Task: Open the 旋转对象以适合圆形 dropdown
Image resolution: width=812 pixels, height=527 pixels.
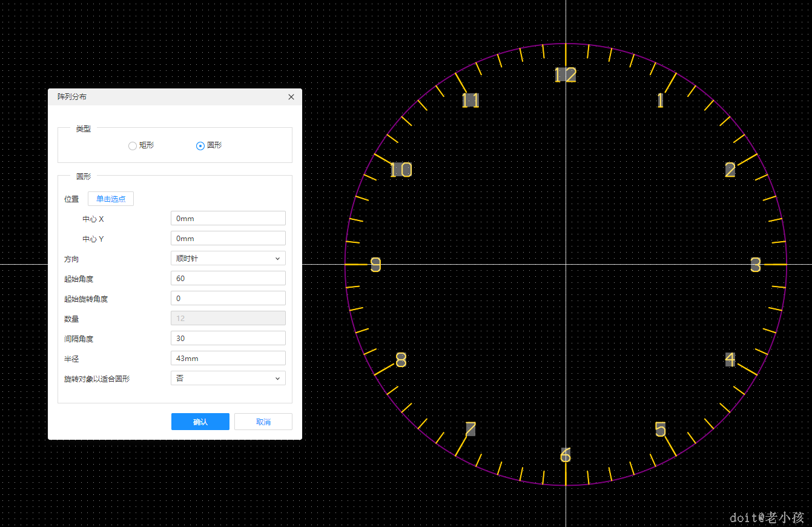Action: click(228, 378)
